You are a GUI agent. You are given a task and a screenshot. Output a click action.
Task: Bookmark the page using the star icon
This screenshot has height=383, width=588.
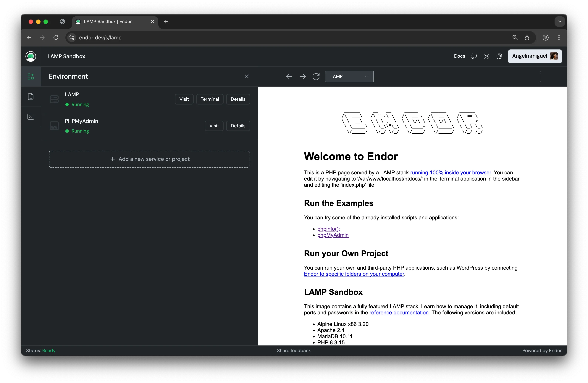(x=527, y=38)
